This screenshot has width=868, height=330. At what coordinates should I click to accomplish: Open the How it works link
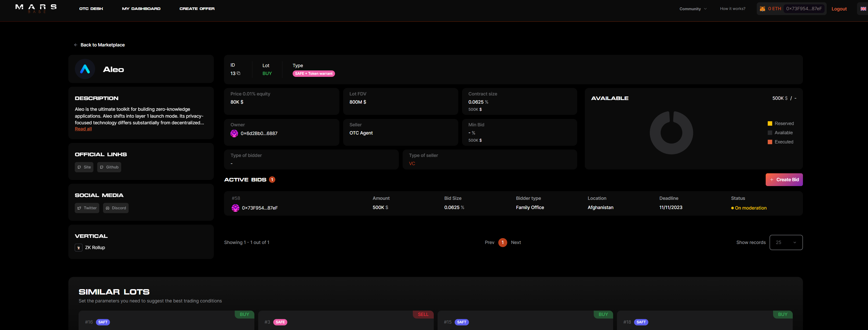(733, 9)
